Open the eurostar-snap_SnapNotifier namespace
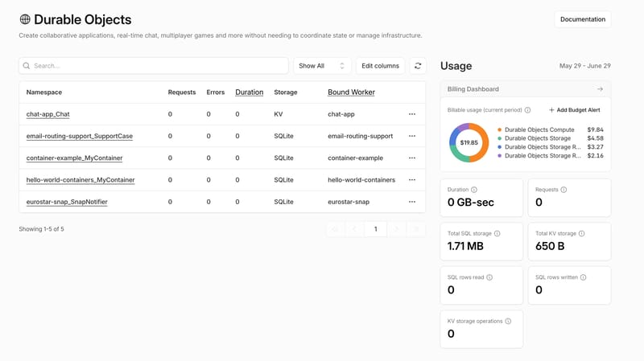The image size is (644, 361). point(67,202)
